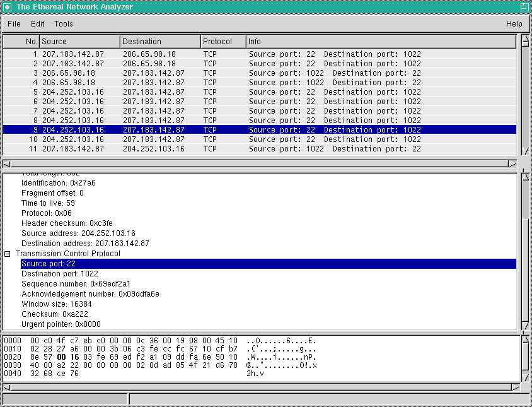Open the File menu
The image size is (532, 407).
tap(13, 24)
